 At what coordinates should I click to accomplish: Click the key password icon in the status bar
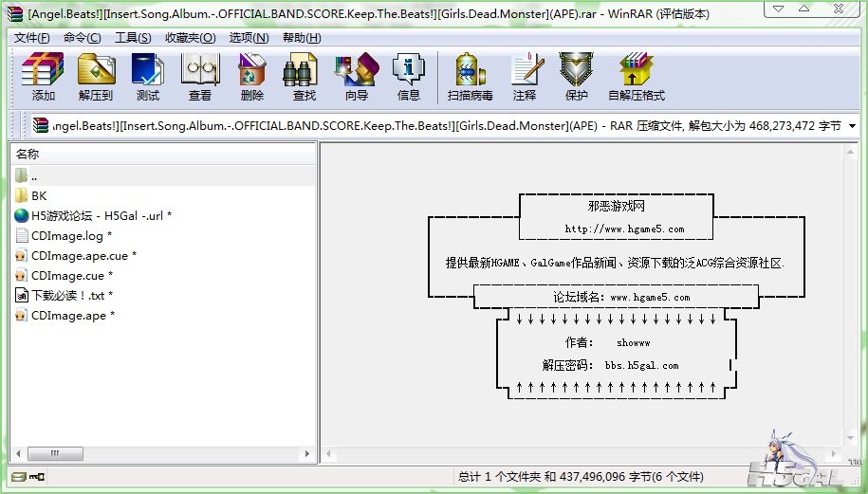tap(37, 476)
